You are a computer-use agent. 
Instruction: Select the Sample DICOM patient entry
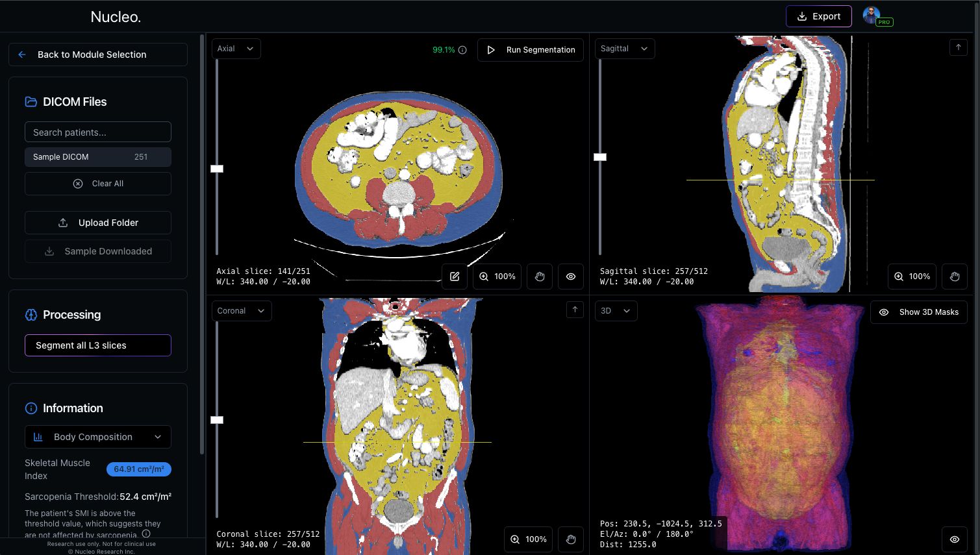[x=98, y=157]
